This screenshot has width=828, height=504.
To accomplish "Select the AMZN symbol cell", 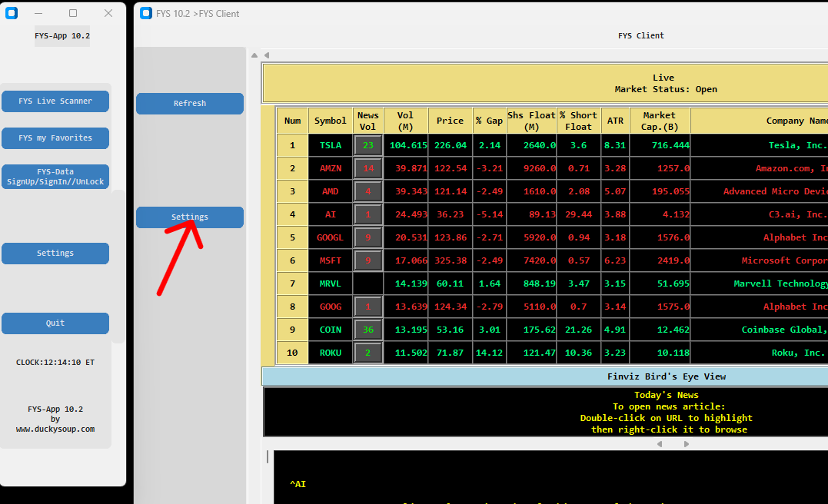I will coord(331,169).
